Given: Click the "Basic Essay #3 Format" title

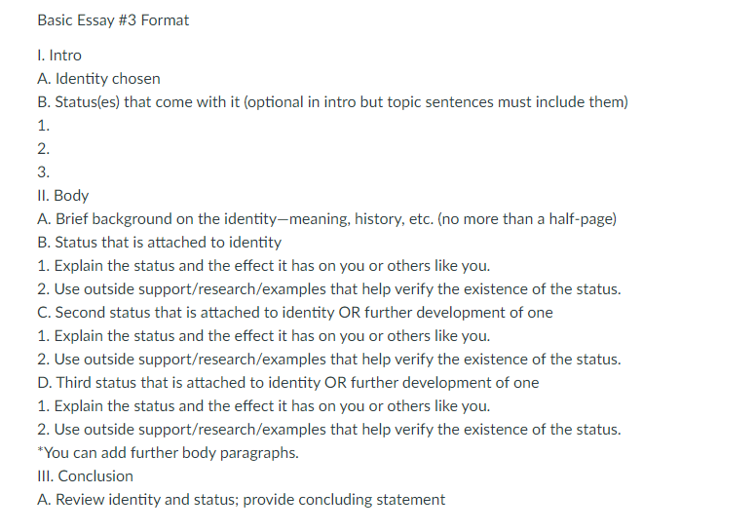Looking at the screenshot, I should point(113,20).
